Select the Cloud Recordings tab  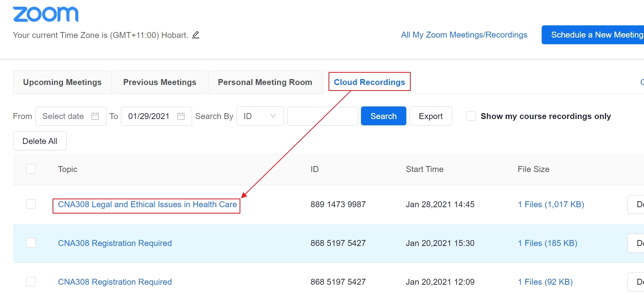pyautogui.click(x=370, y=82)
